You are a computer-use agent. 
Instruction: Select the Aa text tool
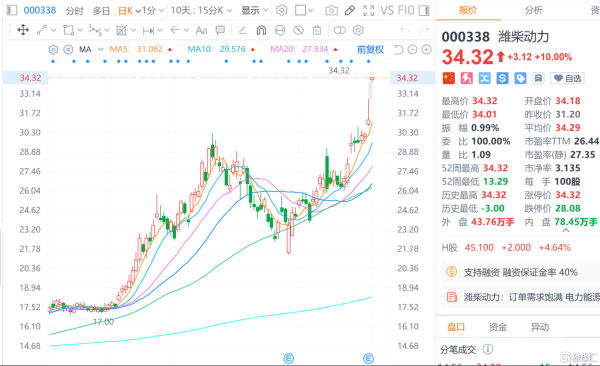(201, 30)
